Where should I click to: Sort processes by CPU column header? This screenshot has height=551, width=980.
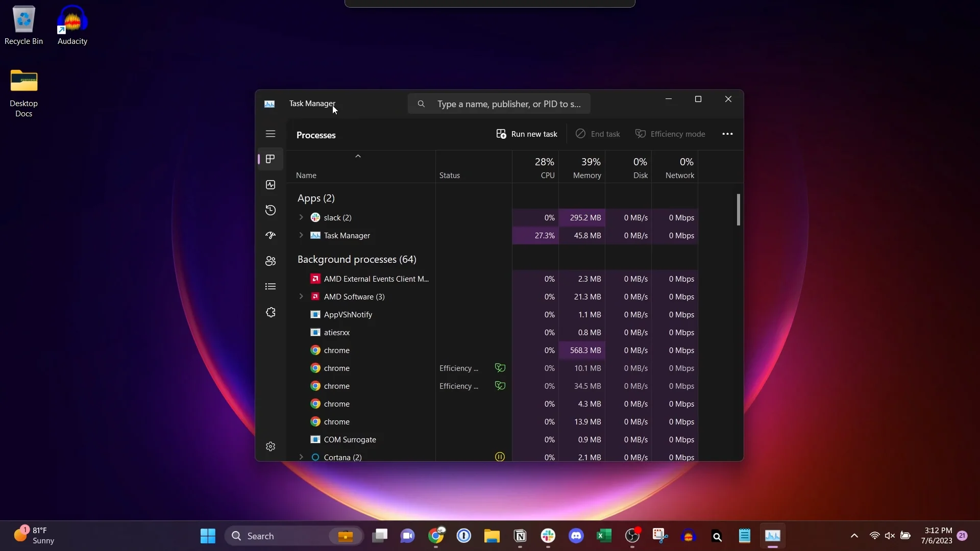[x=544, y=168]
